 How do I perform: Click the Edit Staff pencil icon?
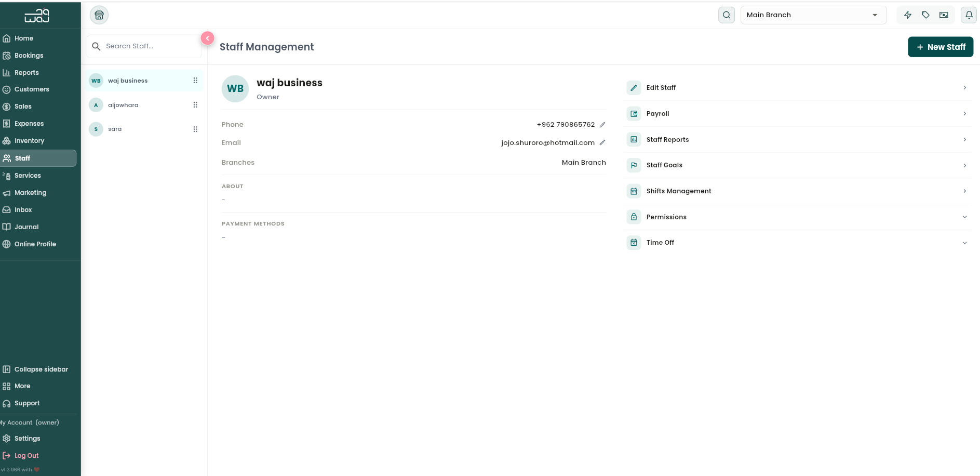pyautogui.click(x=634, y=88)
